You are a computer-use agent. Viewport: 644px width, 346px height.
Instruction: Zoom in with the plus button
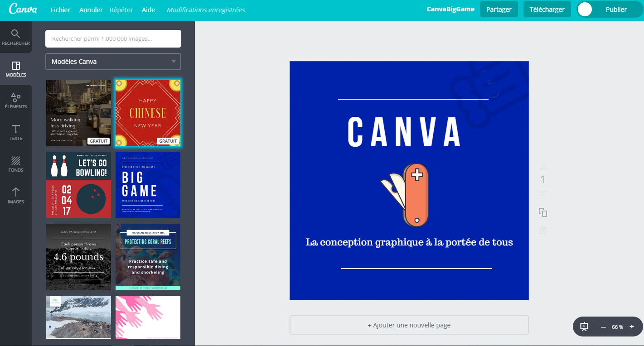[632, 327]
